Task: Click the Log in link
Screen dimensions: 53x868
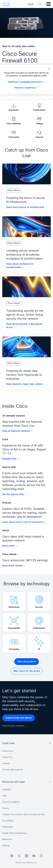Action: tap(31, 4)
